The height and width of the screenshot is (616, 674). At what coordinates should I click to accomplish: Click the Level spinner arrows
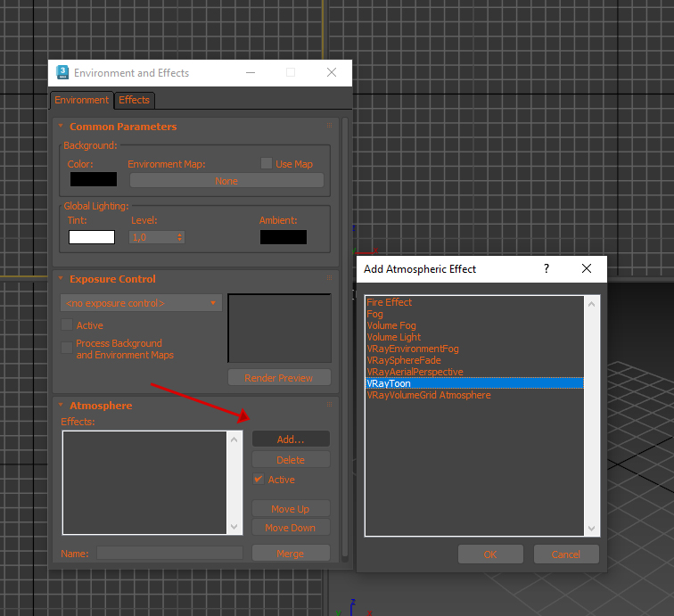[x=180, y=237]
